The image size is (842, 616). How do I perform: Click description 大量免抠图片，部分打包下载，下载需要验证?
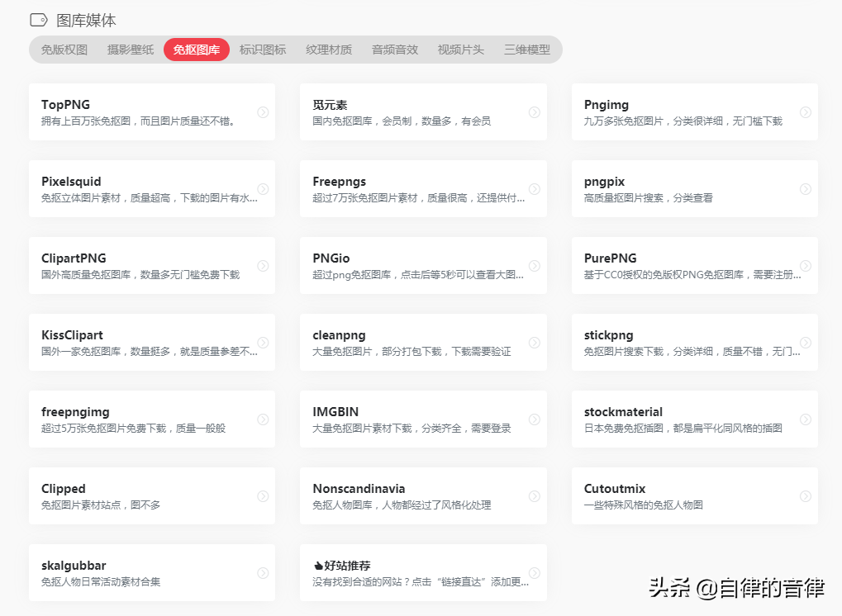pyautogui.click(x=411, y=352)
